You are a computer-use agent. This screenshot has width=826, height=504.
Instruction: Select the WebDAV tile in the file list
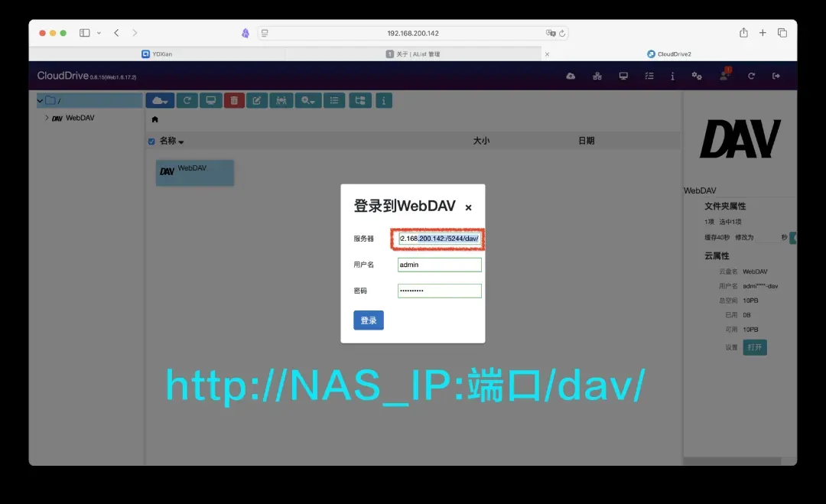pyautogui.click(x=195, y=173)
